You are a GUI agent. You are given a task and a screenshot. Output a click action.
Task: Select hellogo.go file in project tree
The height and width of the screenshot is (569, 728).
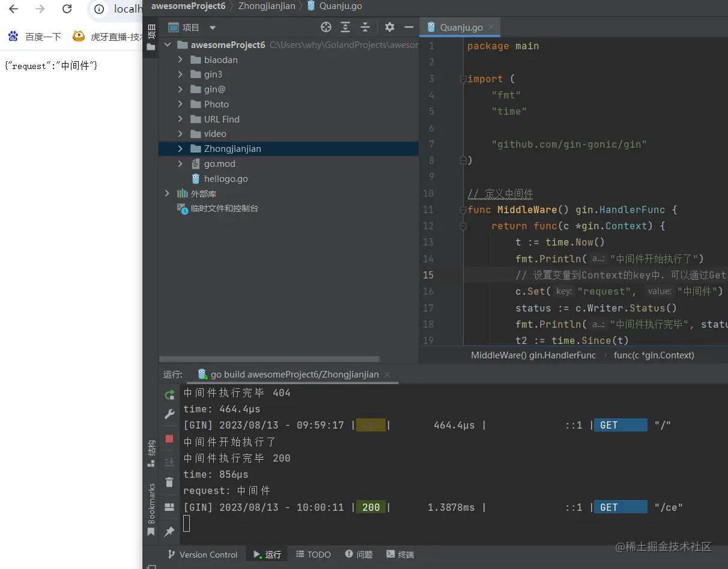pos(226,179)
